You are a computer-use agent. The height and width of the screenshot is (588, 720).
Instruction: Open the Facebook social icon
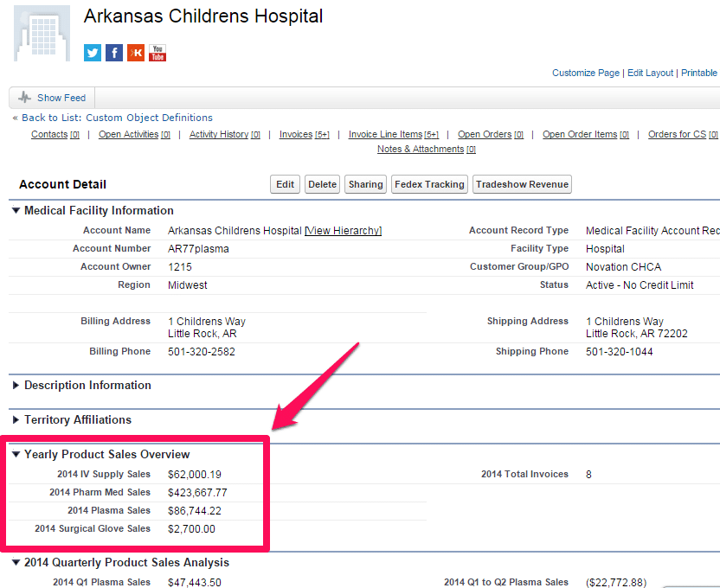pos(114,53)
